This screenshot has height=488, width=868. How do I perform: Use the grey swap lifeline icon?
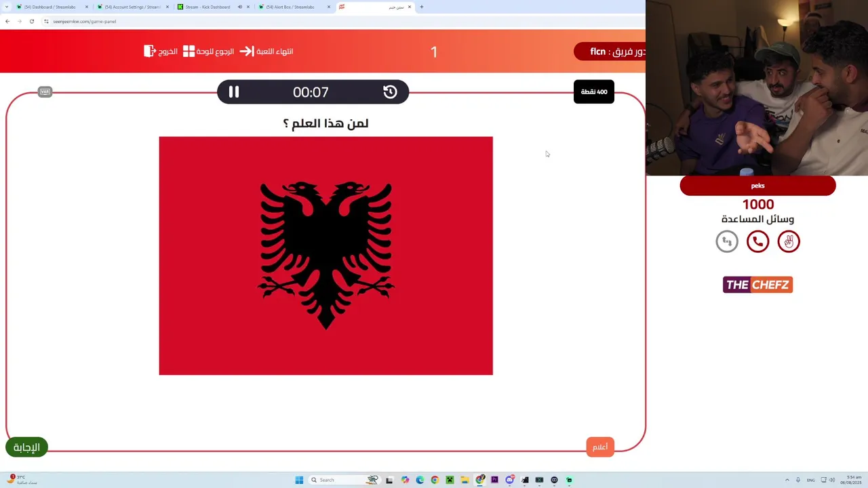click(x=727, y=241)
